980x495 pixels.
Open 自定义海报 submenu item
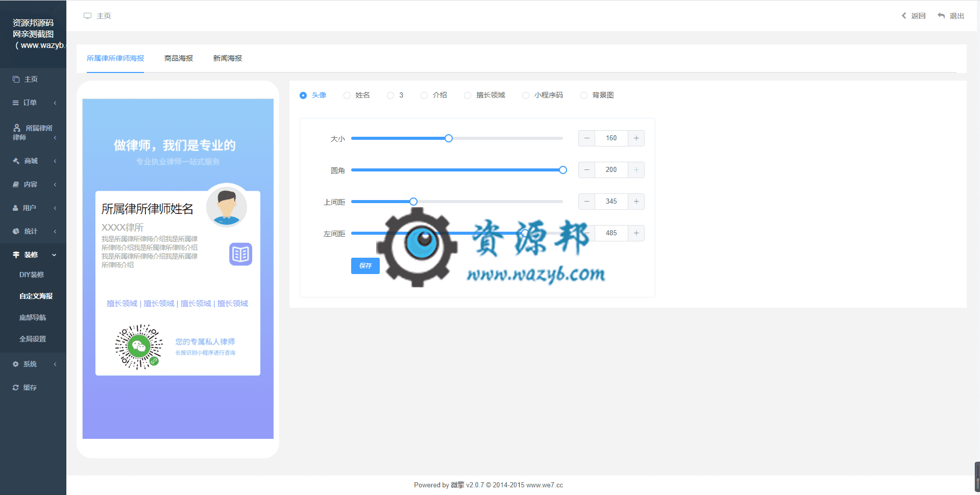coord(36,296)
